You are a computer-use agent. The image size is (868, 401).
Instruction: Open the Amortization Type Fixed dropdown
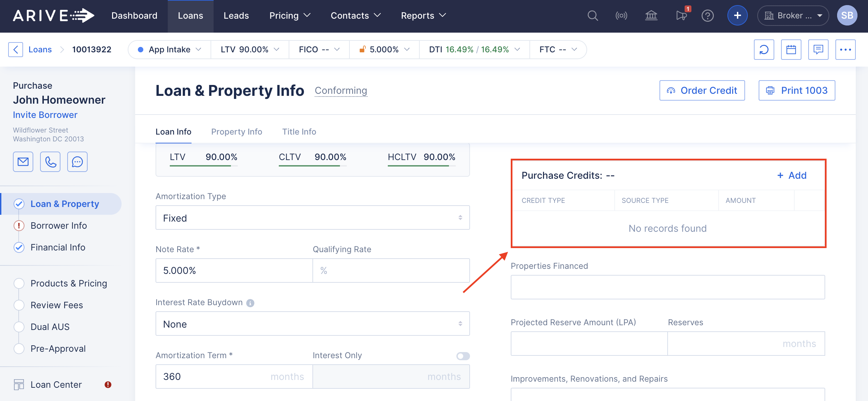pyautogui.click(x=312, y=218)
